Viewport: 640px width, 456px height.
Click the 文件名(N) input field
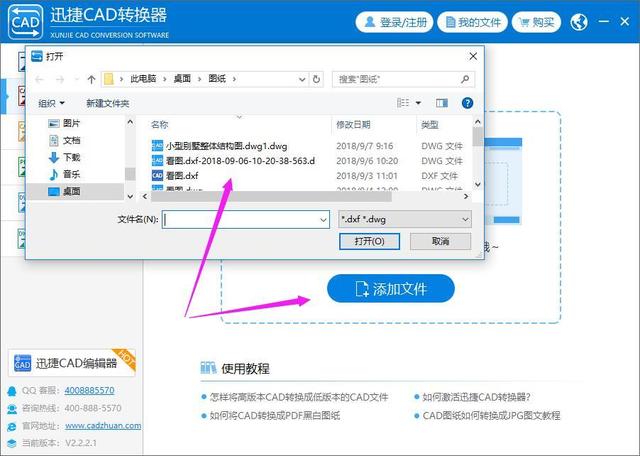(245, 219)
